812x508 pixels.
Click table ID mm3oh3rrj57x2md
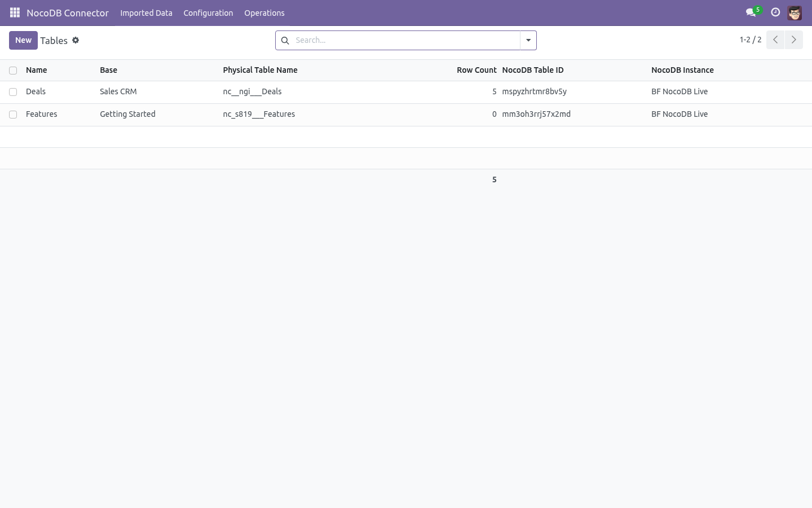tap(536, 114)
